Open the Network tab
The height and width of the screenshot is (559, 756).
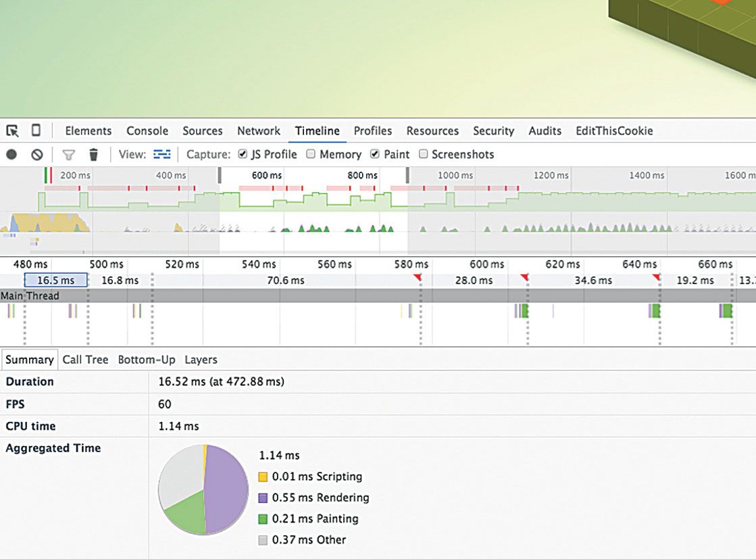259,130
